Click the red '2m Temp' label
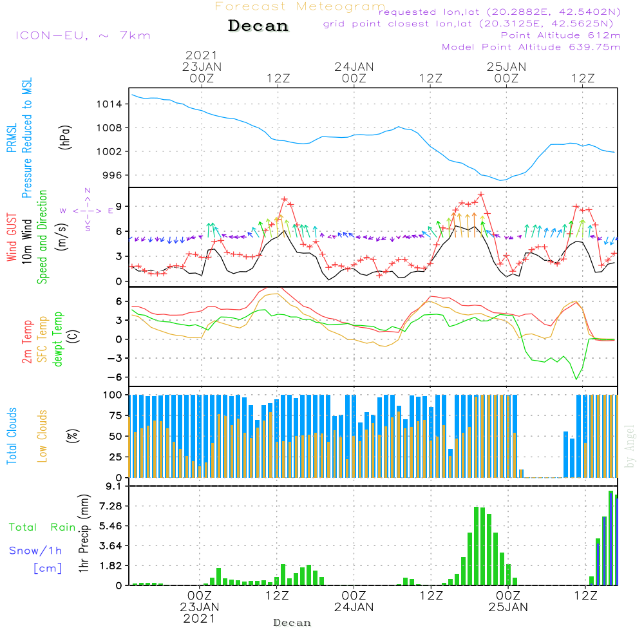This screenshot has height=644, width=644. pos(26,342)
